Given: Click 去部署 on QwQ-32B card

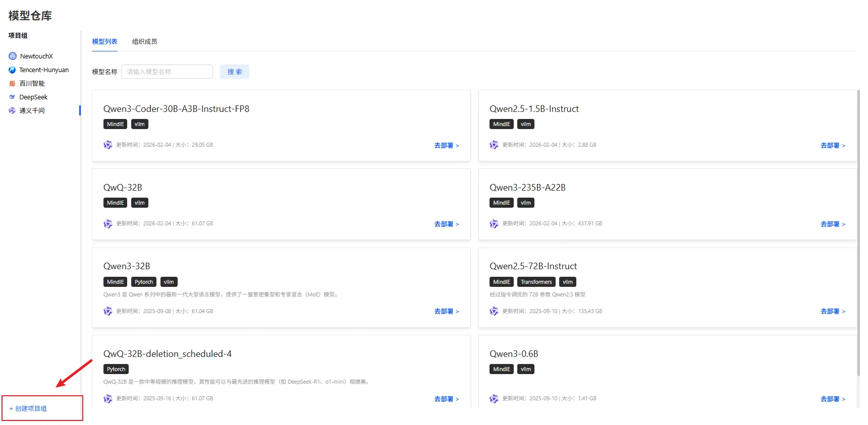Looking at the screenshot, I should tap(447, 224).
